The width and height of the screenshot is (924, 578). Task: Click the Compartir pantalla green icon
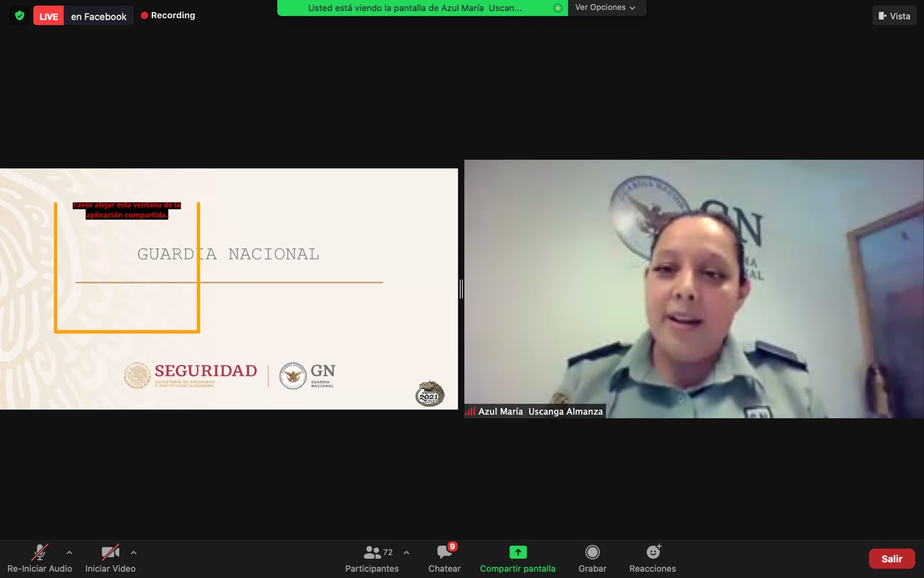(x=518, y=552)
